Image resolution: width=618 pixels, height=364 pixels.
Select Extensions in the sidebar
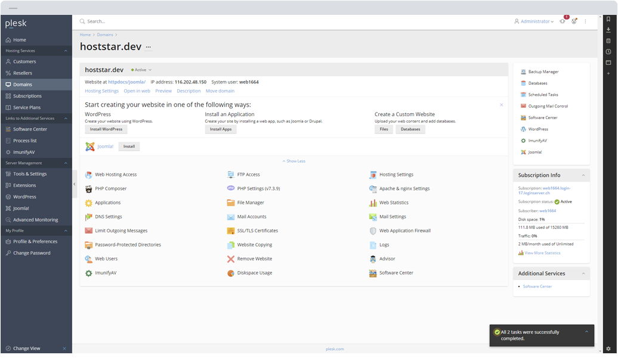coord(36,185)
